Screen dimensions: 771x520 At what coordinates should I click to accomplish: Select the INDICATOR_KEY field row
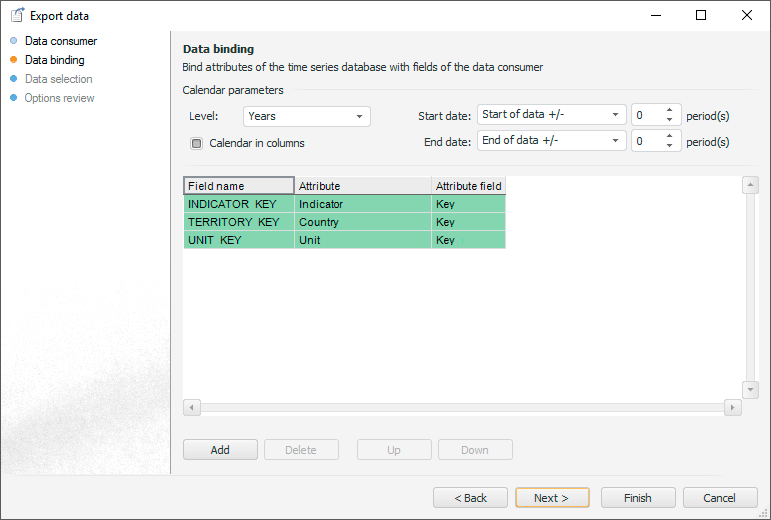[238, 204]
